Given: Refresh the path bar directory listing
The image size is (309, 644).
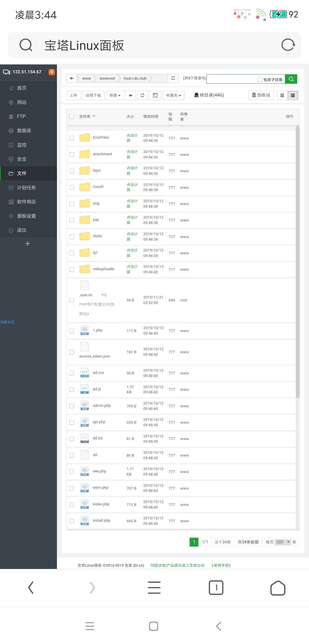Looking at the screenshot, I should (173, 78).
